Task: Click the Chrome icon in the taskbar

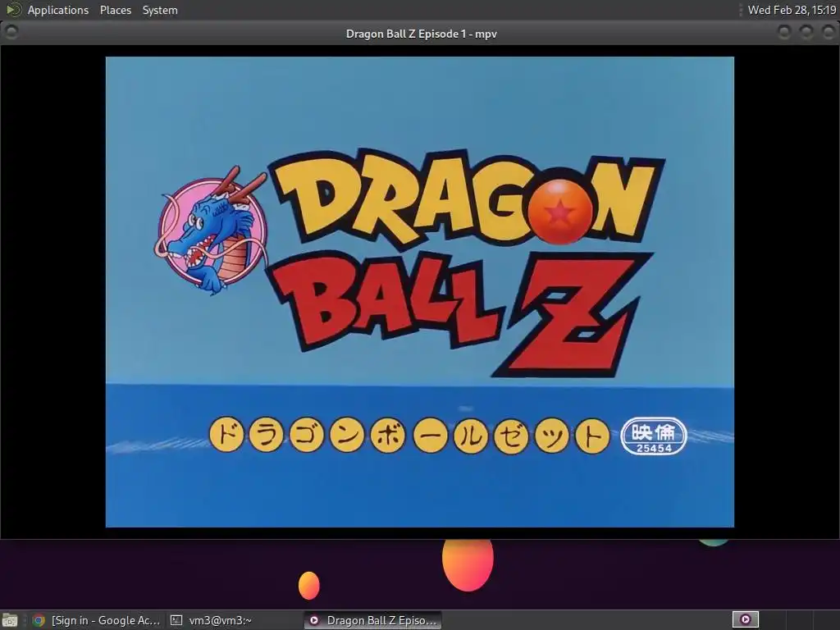Action: [x=39, y=620]
